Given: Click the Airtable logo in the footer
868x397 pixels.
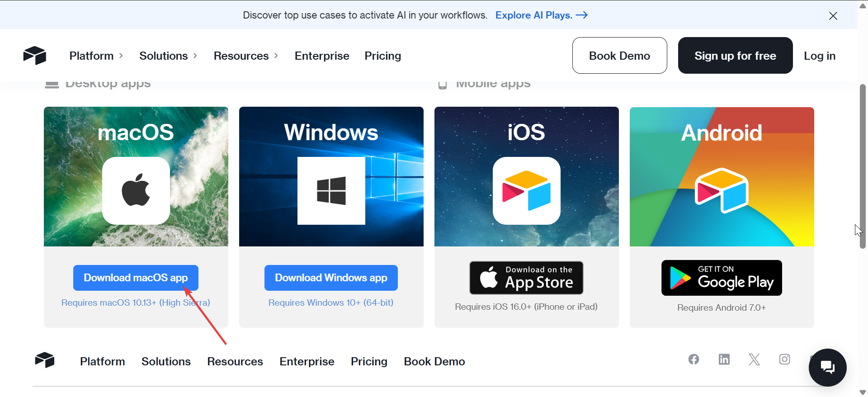Looking at the screenshot, I should point(45,360).
